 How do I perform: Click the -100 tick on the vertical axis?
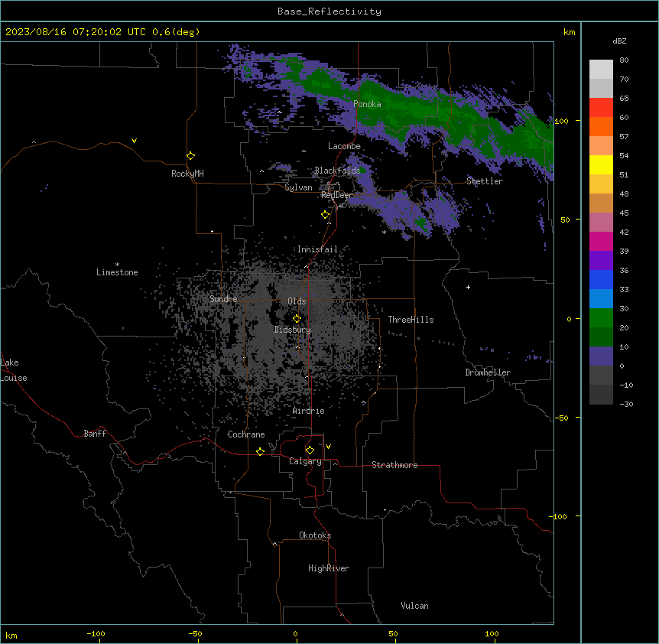[x=559, y=516]
